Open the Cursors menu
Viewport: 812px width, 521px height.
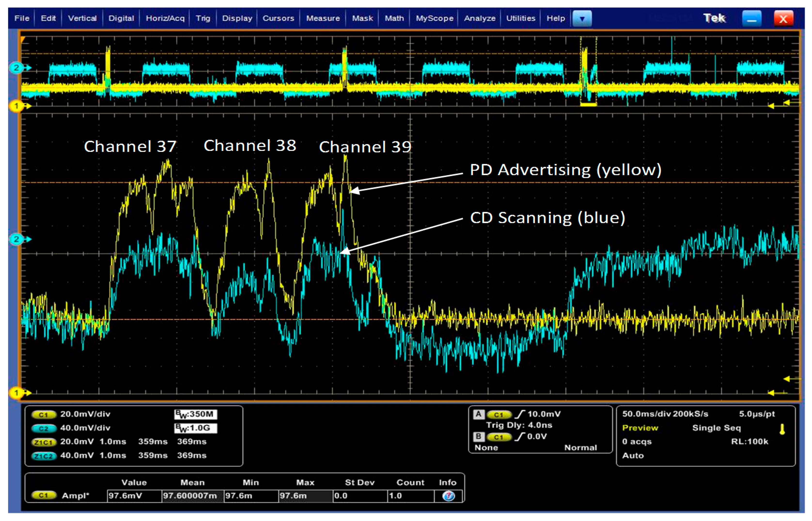[x=278, y=18]
